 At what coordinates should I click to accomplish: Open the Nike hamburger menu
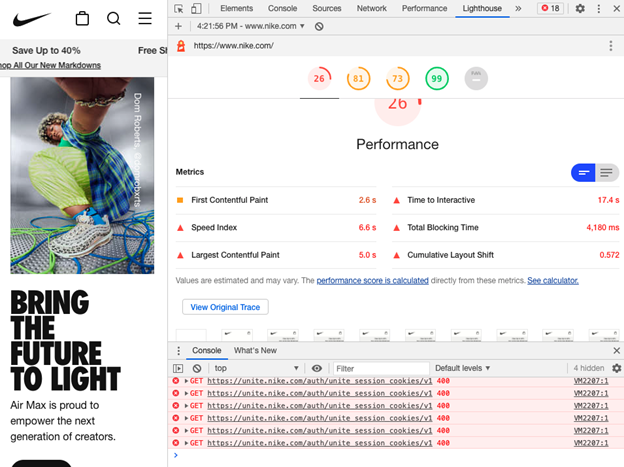coord(145,18)
